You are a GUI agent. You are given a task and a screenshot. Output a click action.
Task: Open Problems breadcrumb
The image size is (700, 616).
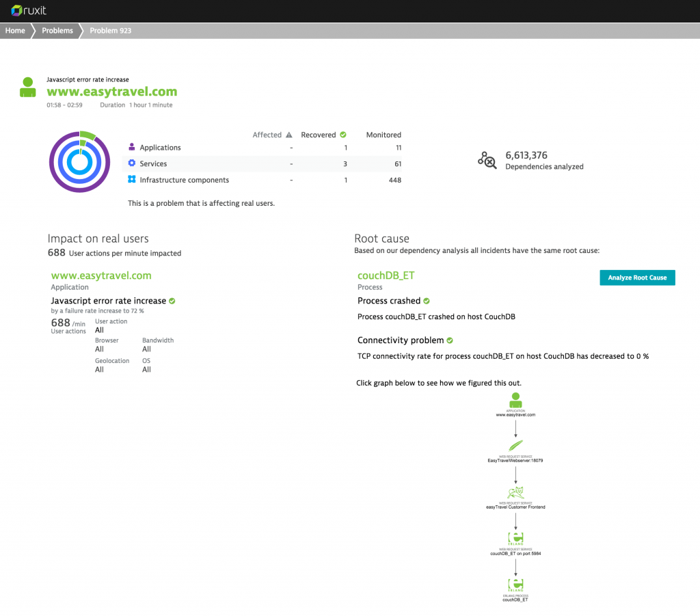pyautogui.click(x=57, y=30)
